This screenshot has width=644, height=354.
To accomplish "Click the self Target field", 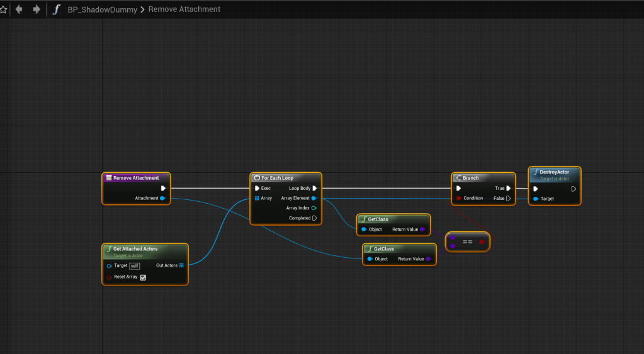I will coord(134,266).
